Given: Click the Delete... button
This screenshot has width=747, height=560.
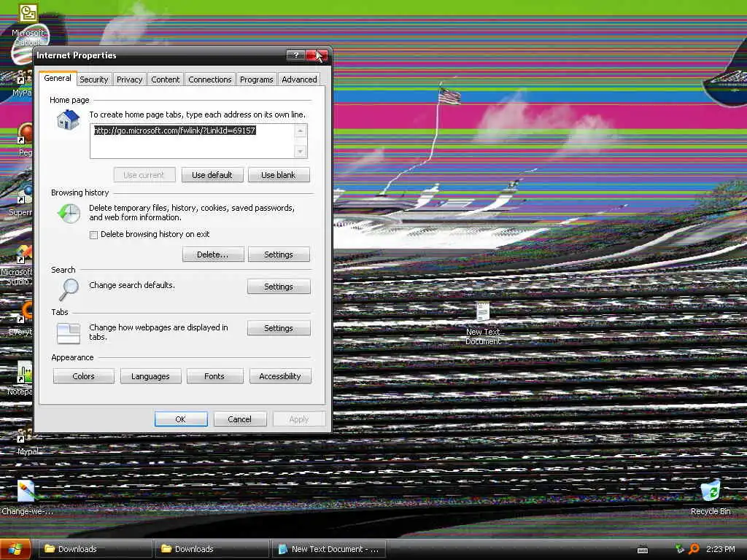Looking at the screenshot, I should click(213, 254).
